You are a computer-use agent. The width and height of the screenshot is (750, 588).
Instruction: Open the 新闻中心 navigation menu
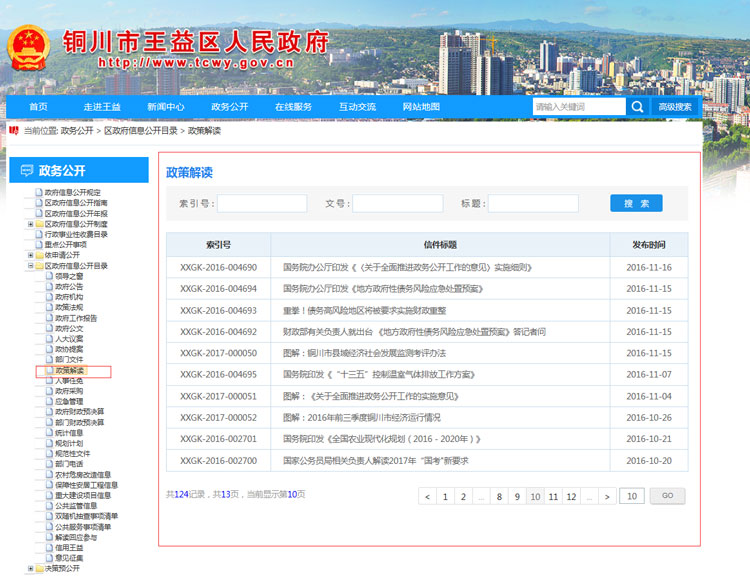[x=165, y=107]
